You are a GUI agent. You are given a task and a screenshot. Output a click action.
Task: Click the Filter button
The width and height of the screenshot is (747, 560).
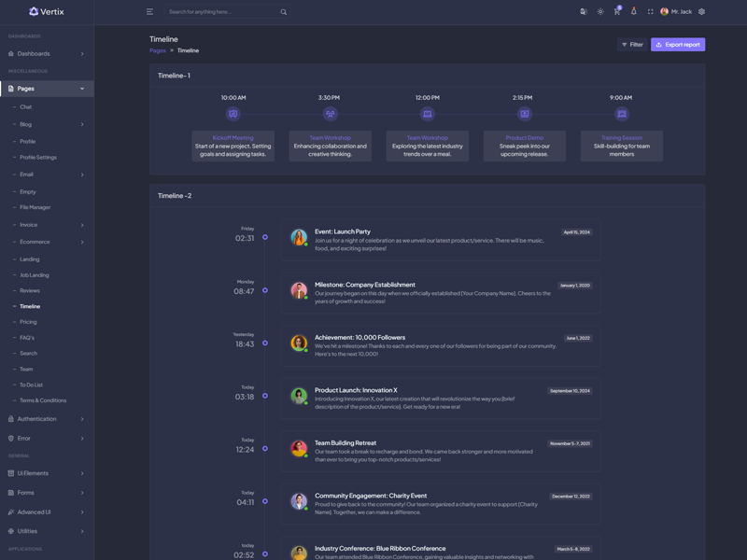coord(632,45)
